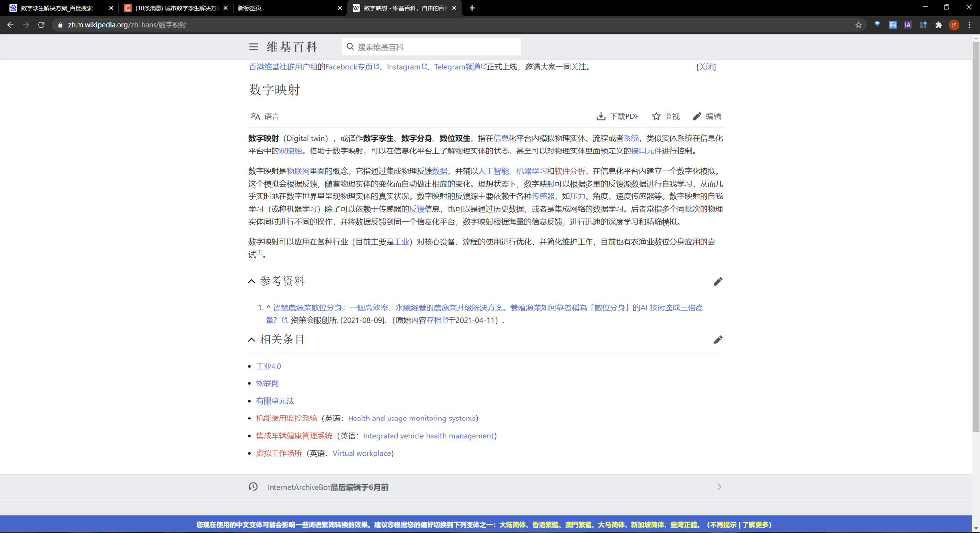Open edit history via the right chevron

point(719,487)
